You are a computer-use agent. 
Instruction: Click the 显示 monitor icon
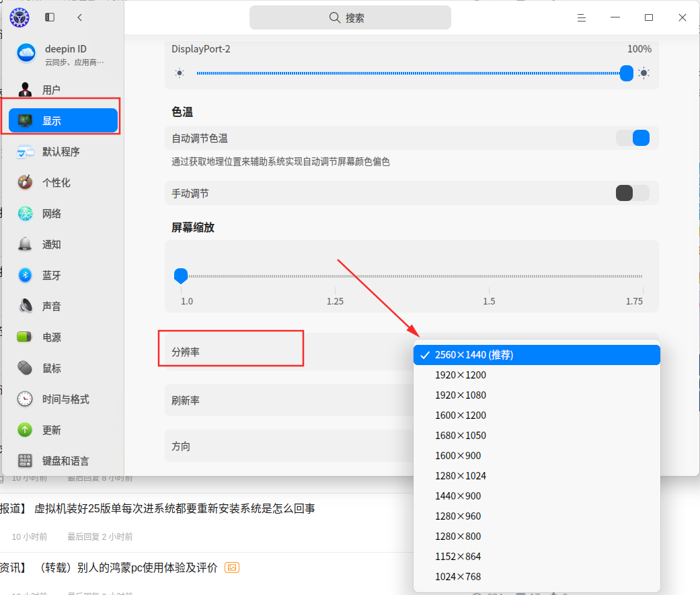(x=25, y=120)
